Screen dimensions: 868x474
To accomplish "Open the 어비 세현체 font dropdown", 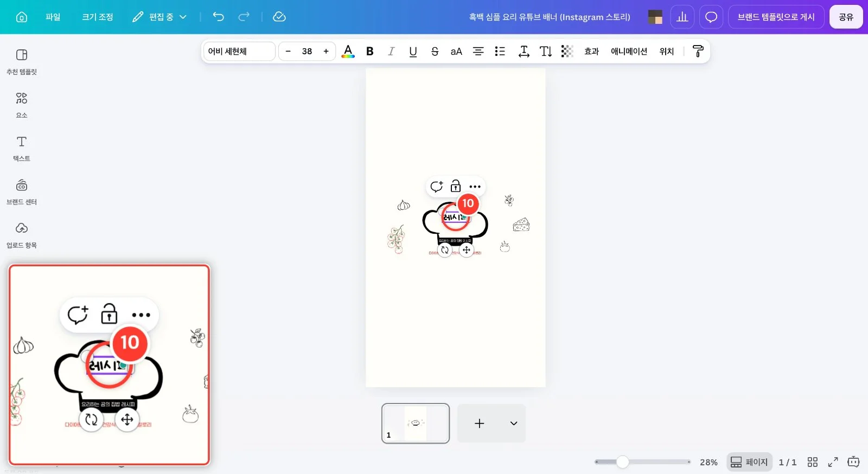I will [239, 51].
